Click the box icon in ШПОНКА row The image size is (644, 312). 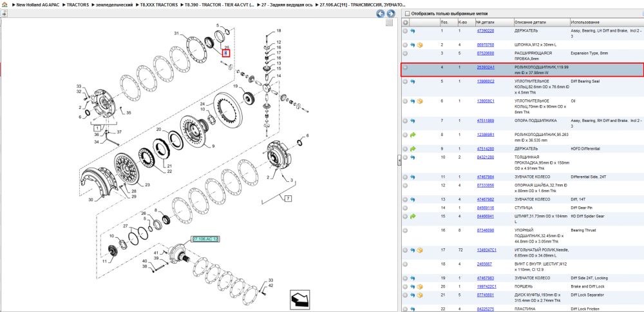[x=420, y=45]
